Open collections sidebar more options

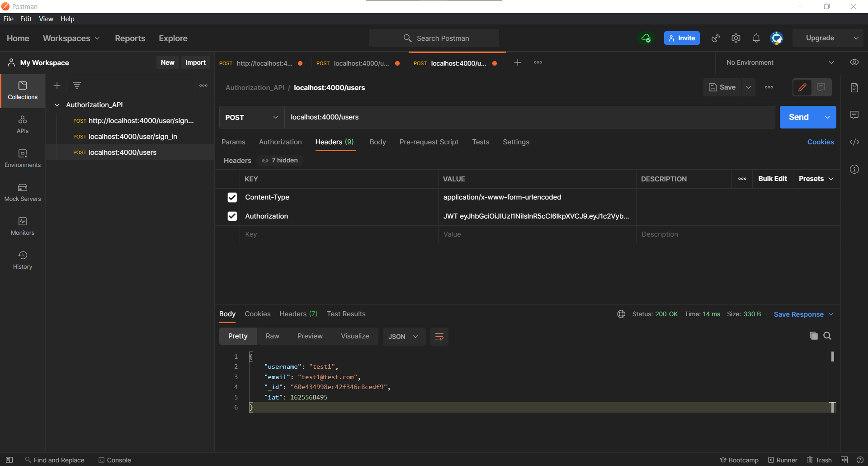coord(203,86)
